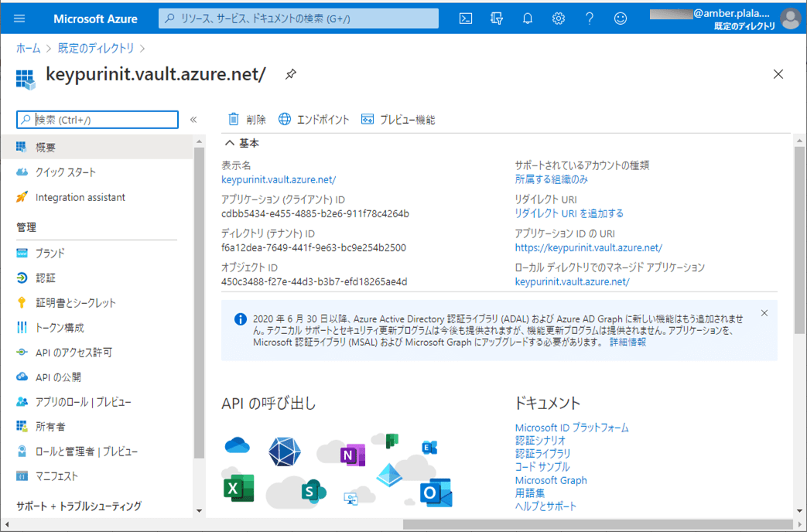Click 詳細情報 in the info banner
Screen dimensions: 807x532
click(x=628, y=342)
